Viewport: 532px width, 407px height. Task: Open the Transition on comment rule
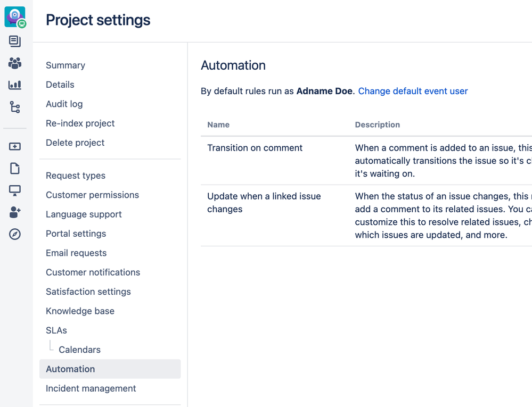[x=255, y=148]
